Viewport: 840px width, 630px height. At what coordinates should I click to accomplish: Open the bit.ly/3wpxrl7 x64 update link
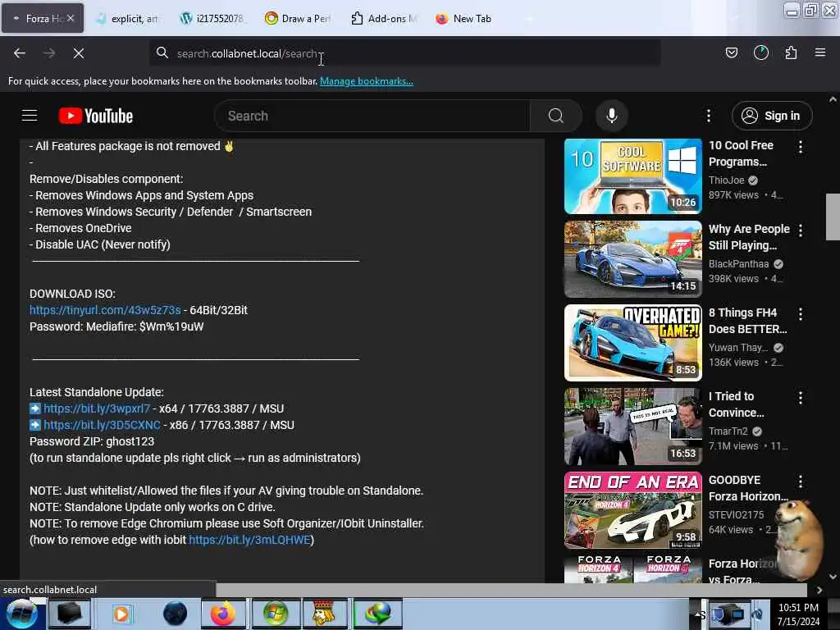tap(97, 409)
